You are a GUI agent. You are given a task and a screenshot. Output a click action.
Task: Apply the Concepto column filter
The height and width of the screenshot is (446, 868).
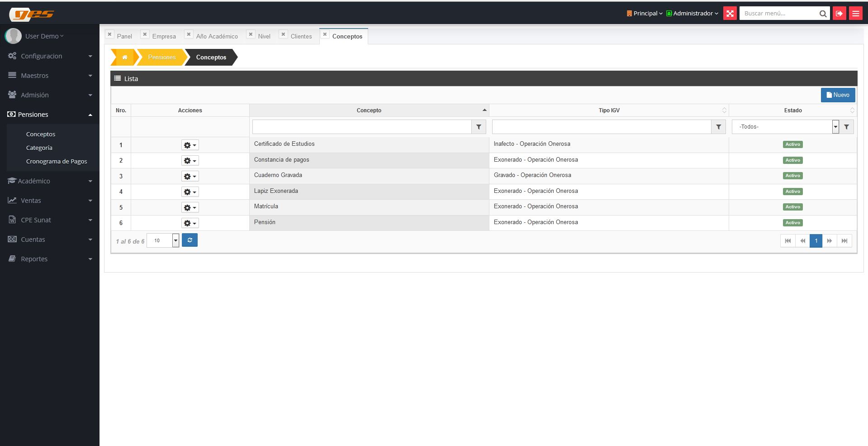point(479,127)
